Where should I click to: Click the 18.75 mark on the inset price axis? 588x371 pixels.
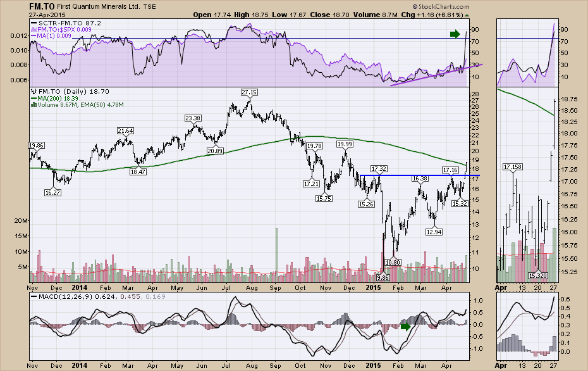pyautogui.click(x=569, y=99)
